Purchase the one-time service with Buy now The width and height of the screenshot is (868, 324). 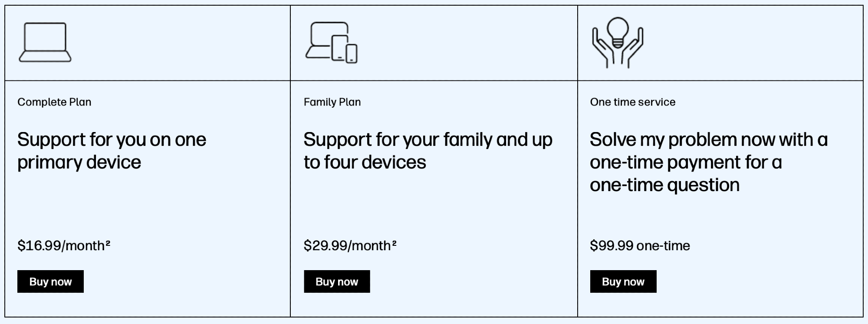pos(623,281)
